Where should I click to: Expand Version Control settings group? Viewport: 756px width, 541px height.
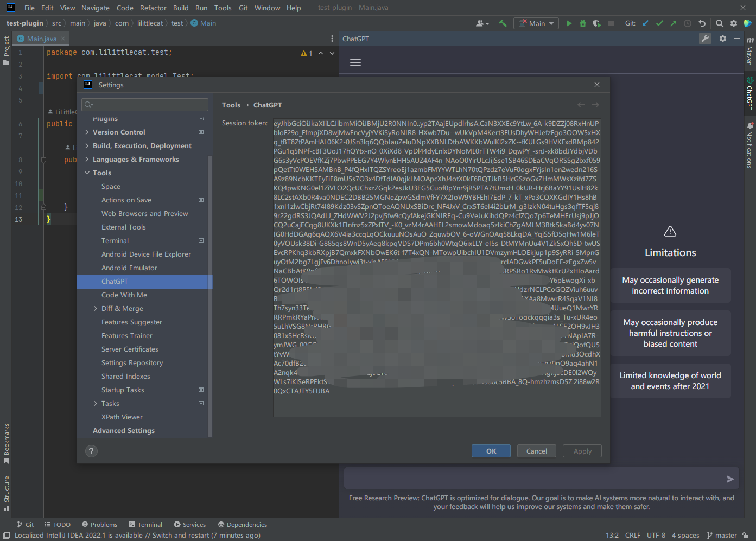tap(87, 132)
